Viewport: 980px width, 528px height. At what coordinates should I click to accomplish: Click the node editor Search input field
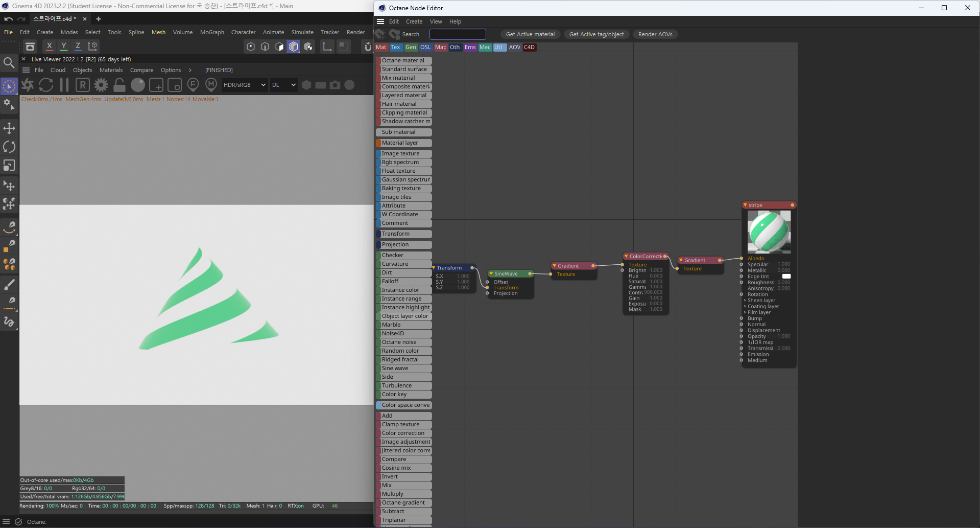click(x=458, y=34)
